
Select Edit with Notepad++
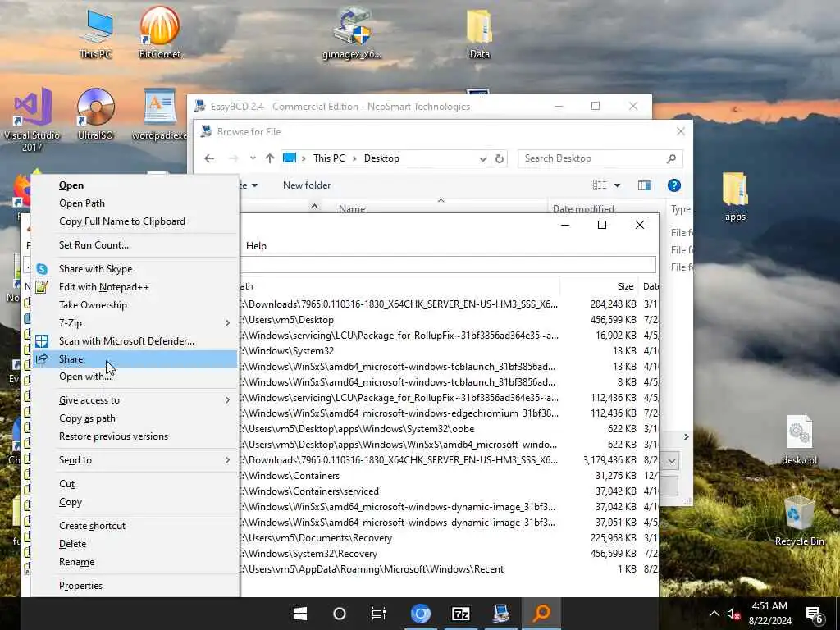(134, 287)
